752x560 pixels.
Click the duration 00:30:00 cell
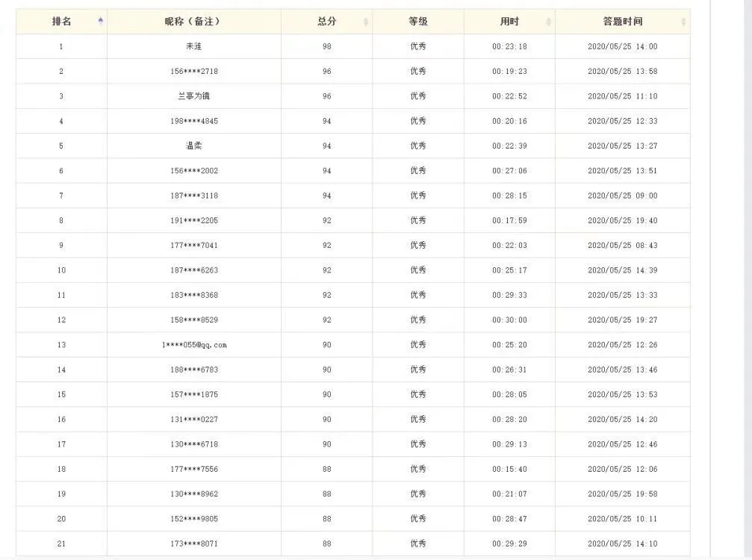click(509, 320)
